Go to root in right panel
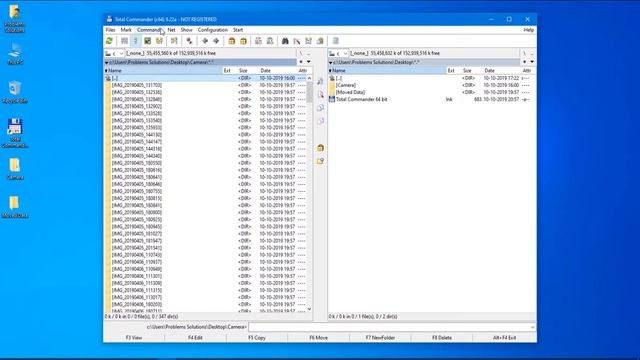 (524, 53)
